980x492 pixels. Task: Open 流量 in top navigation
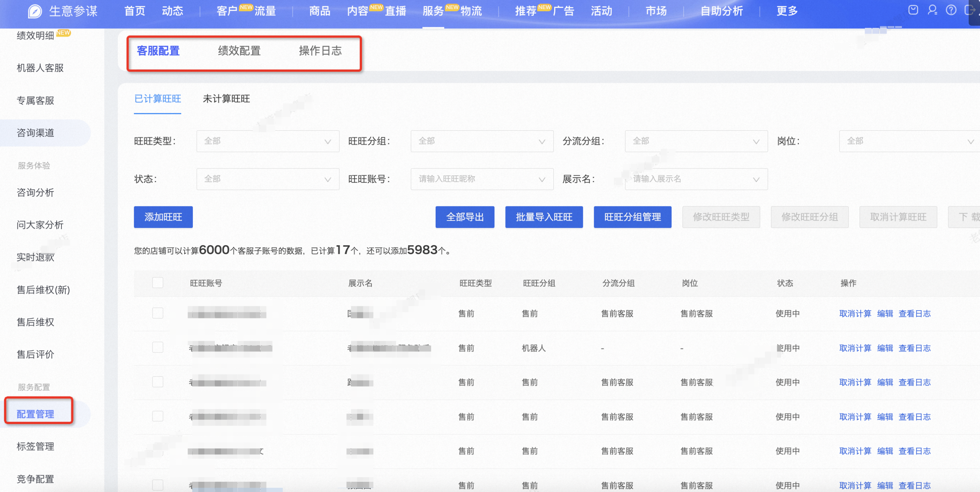click(x=265, y=11)
